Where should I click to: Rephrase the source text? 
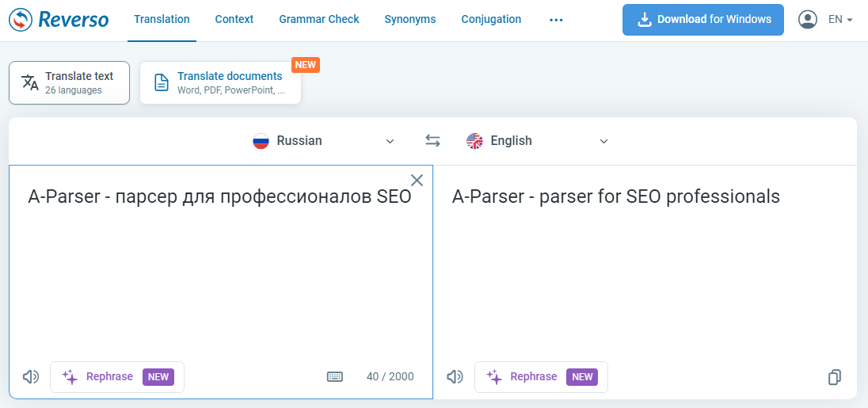[117, 377]
